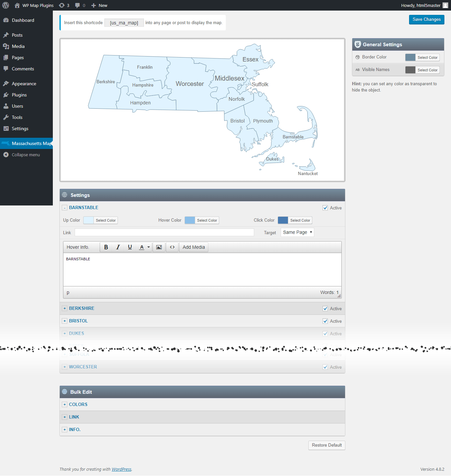Uncheck the Active checkbox for Barnstable

point(325,208)
